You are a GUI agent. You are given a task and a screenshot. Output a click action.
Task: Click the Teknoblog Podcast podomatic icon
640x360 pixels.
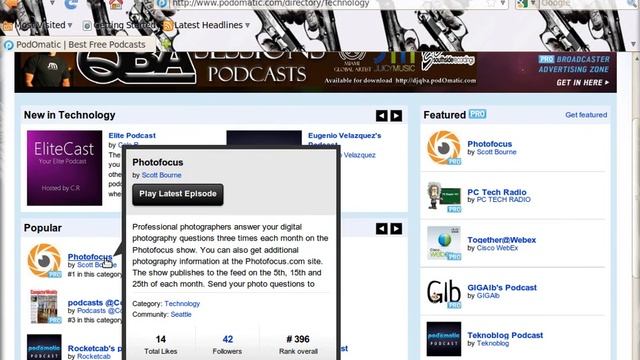(444, 339)
